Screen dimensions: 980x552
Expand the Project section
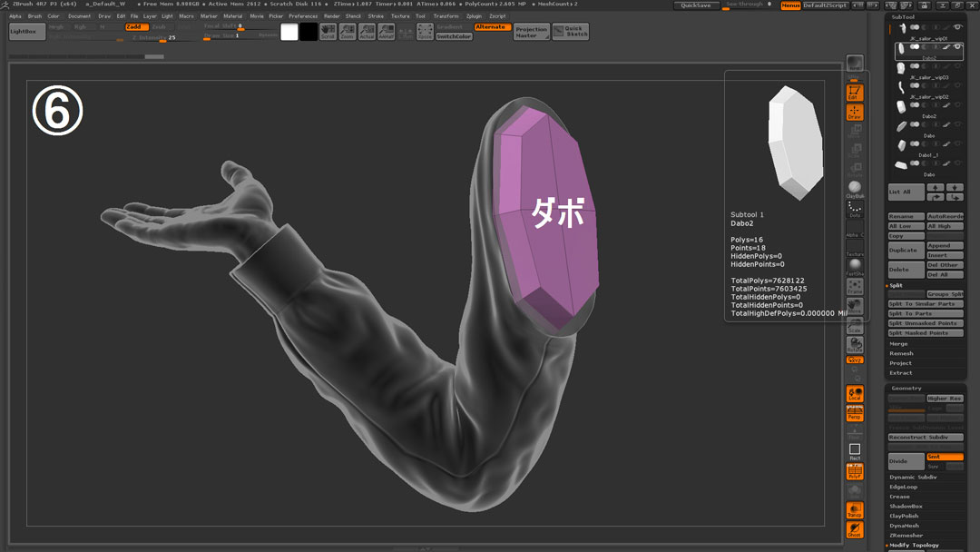[x=901, y=363]
